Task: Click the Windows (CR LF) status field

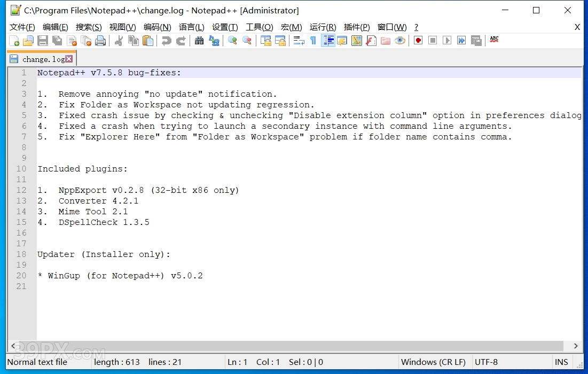Action: (x=433, y=362)
